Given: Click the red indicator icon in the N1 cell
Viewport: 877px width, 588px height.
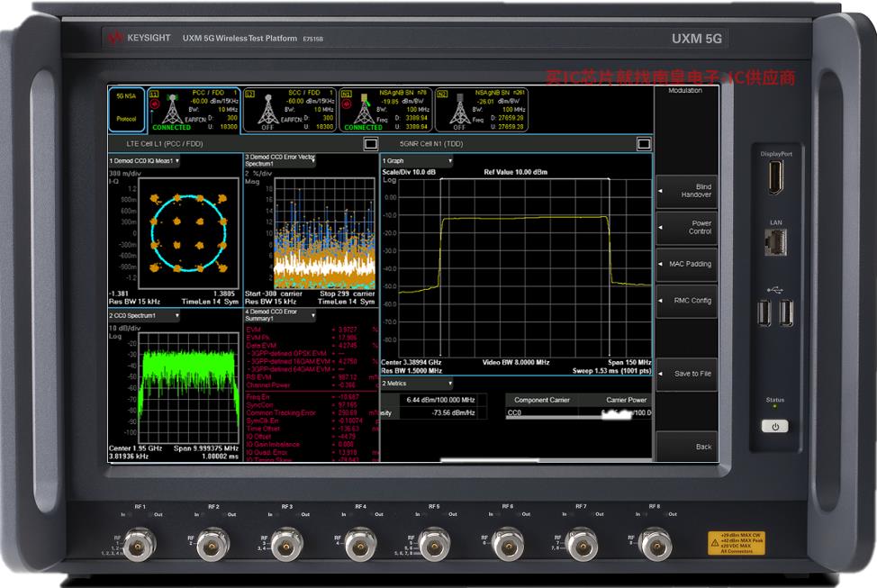Looking at the screenshot, I should (347, 104).
